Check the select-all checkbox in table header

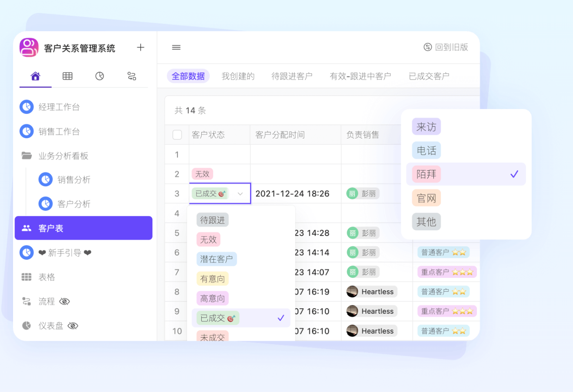click(177, 135)
